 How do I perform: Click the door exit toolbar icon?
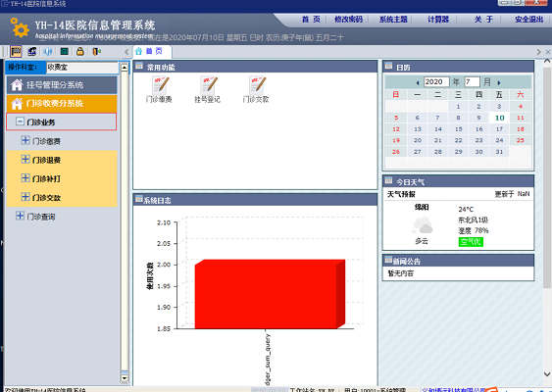click(96, 52)
